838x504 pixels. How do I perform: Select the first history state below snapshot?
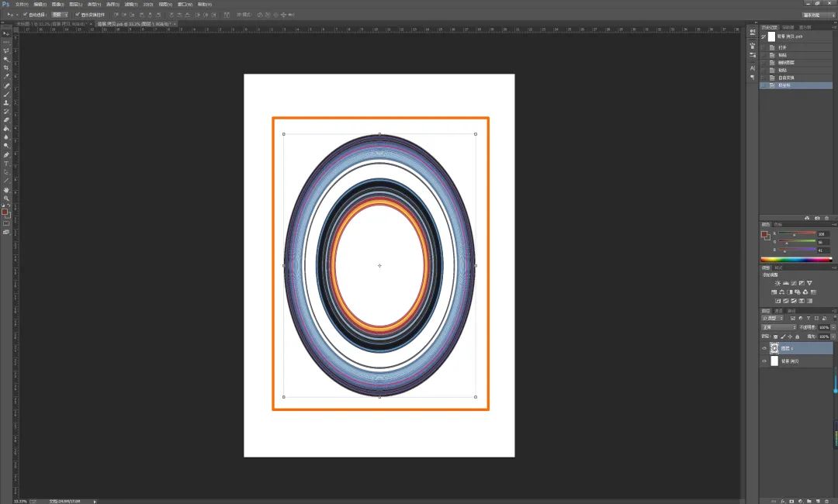[796, 47]
